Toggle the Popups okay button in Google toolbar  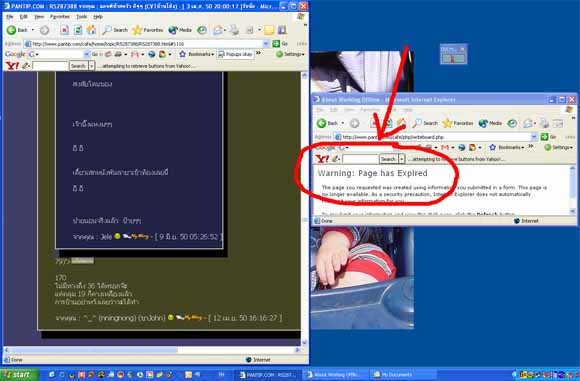[235, 54]
